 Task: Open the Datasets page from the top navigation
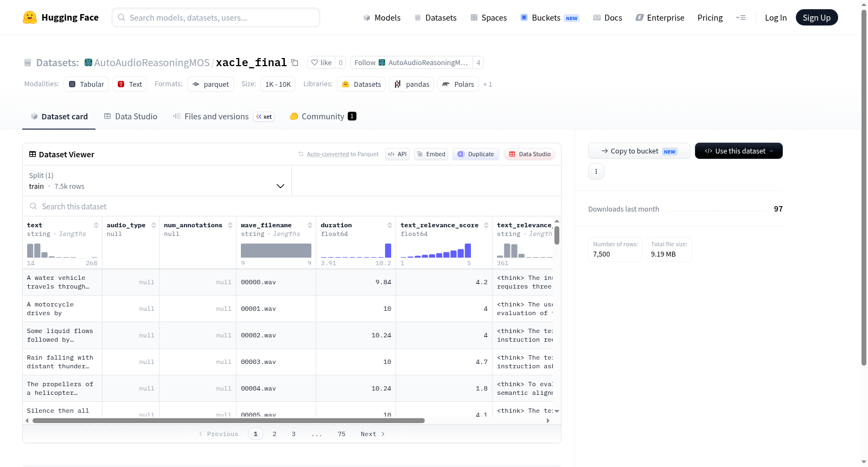point(435,17)
